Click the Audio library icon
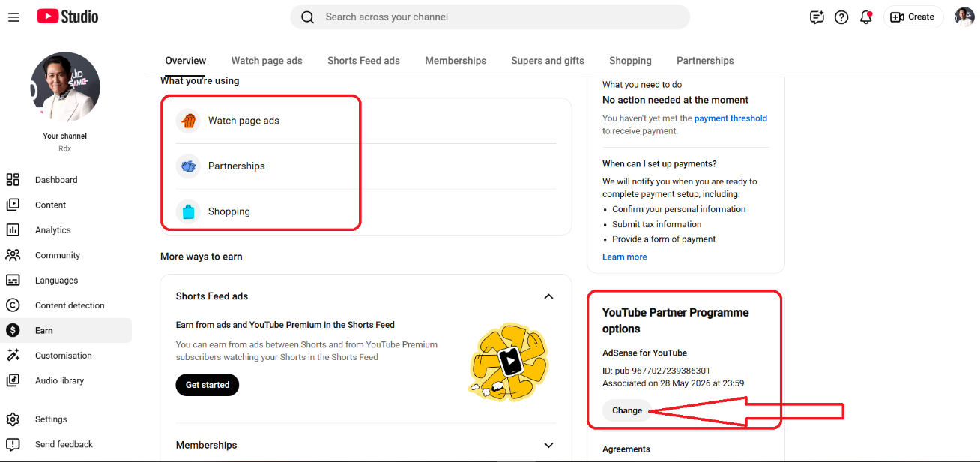 coord(13,380)
